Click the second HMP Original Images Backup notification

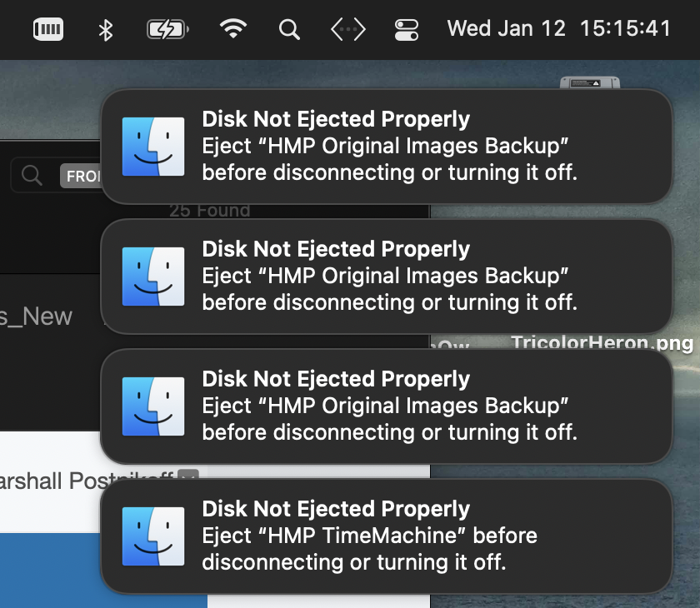387,276
